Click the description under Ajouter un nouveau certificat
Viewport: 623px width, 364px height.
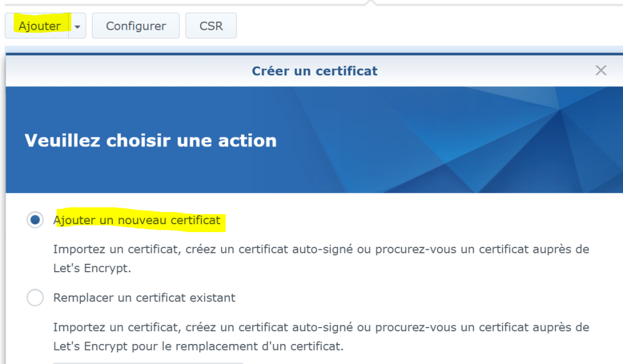321,249
